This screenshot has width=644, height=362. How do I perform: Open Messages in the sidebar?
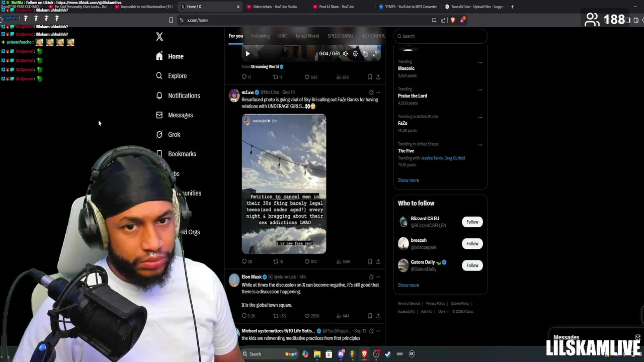tap(174, 115)
